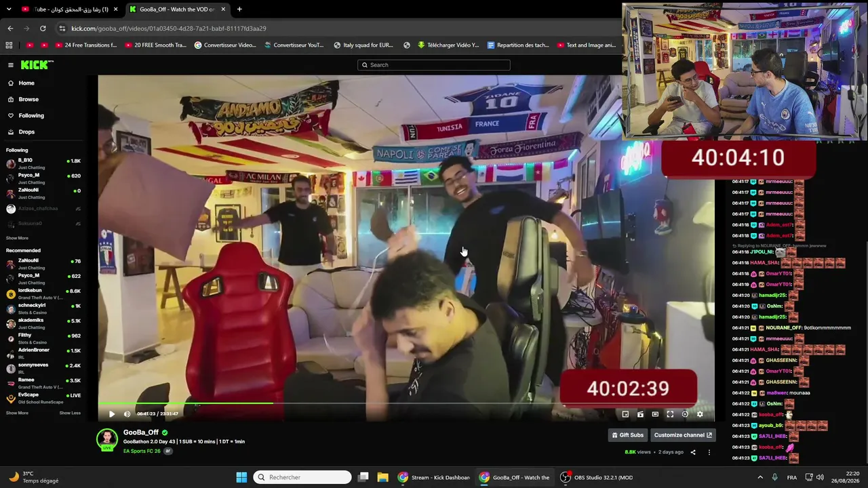Click the microphone tray icon
This screenshot has height=488, width=868.
pyautogui.click(x=775, y=477)
